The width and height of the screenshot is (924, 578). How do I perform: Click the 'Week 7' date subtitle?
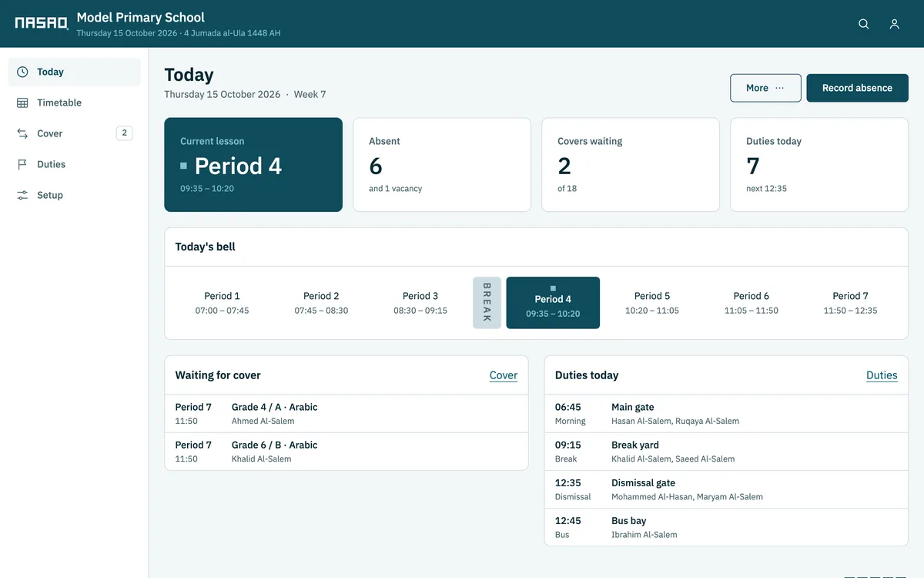click(310, 94)
